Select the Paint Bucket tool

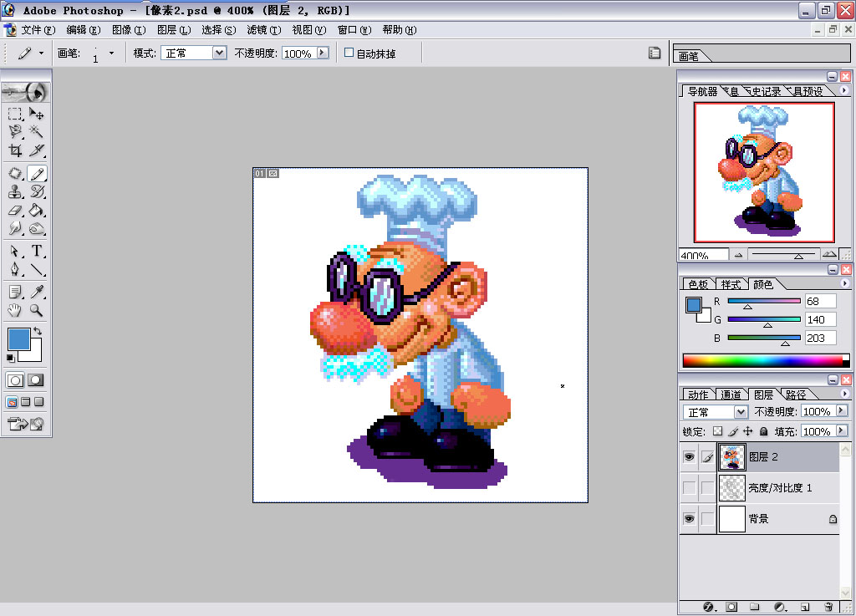[37, 210]
